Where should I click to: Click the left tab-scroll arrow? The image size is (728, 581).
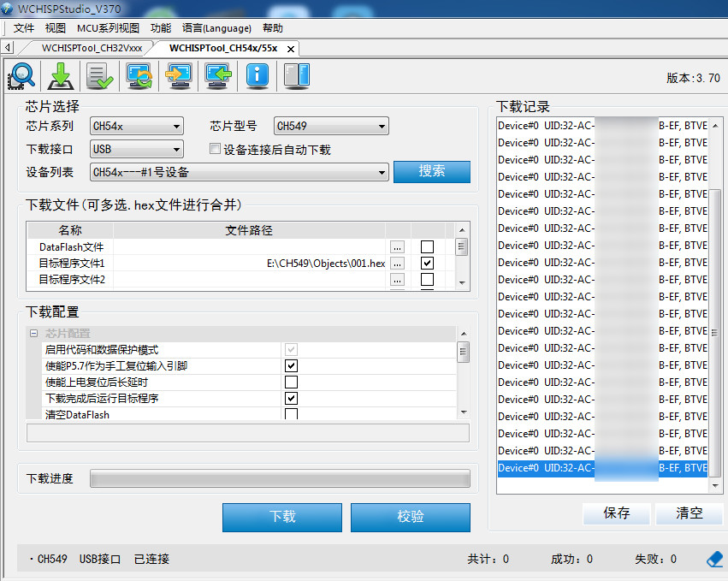(x=8, y=47)
